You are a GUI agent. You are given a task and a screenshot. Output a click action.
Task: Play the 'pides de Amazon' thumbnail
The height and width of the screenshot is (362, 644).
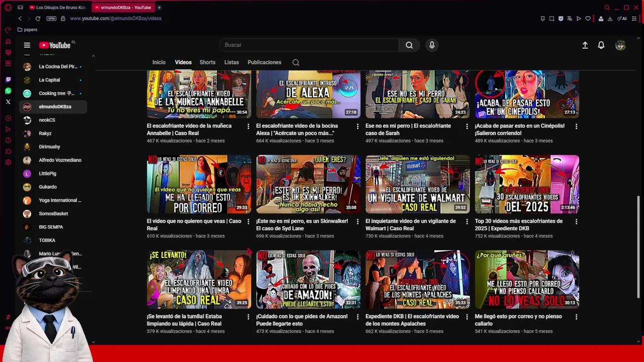(x=308, y=279)
